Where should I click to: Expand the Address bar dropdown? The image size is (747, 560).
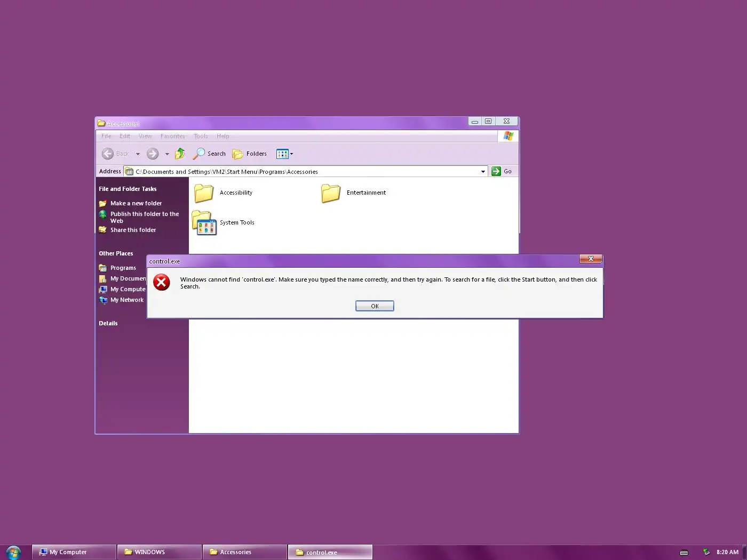(483, 171)
